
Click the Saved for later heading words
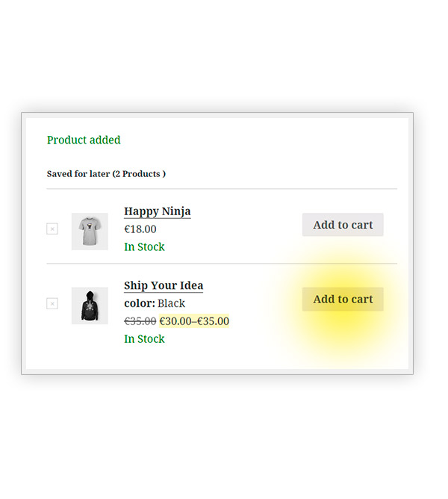pos(78,174)
